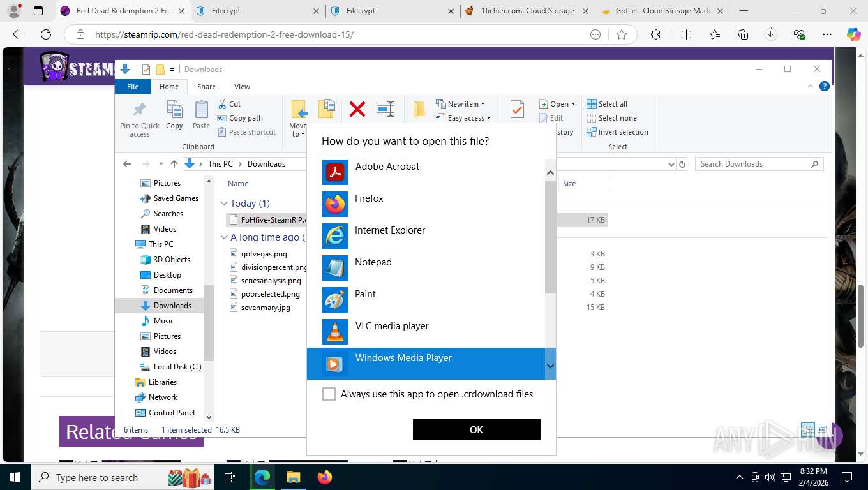Click Select none in the ribbon
This screenshot has width=868, height=490.
(x=611, y=118)
